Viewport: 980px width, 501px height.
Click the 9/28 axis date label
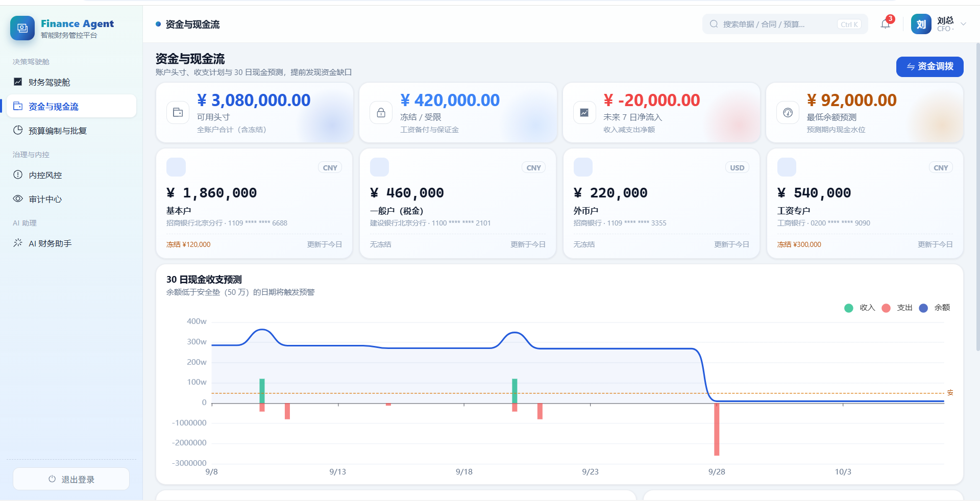717,471
